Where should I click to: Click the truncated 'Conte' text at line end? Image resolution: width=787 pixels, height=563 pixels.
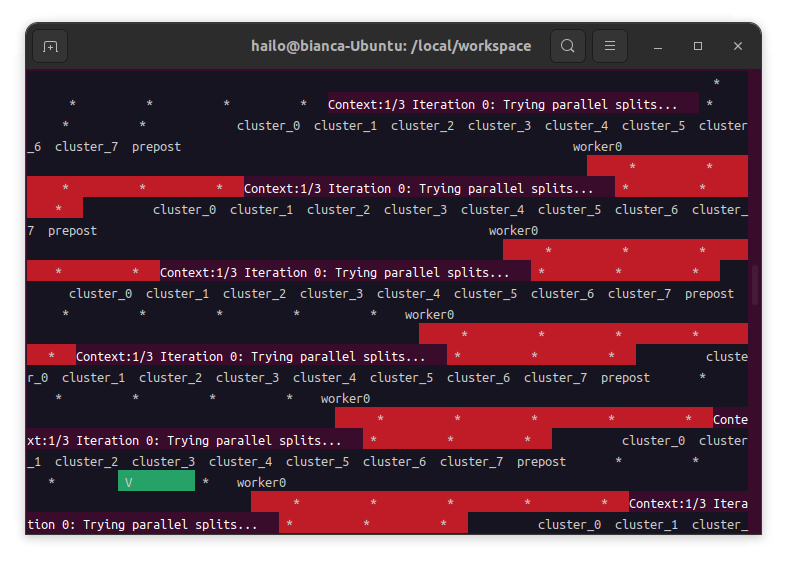(730, 420)
